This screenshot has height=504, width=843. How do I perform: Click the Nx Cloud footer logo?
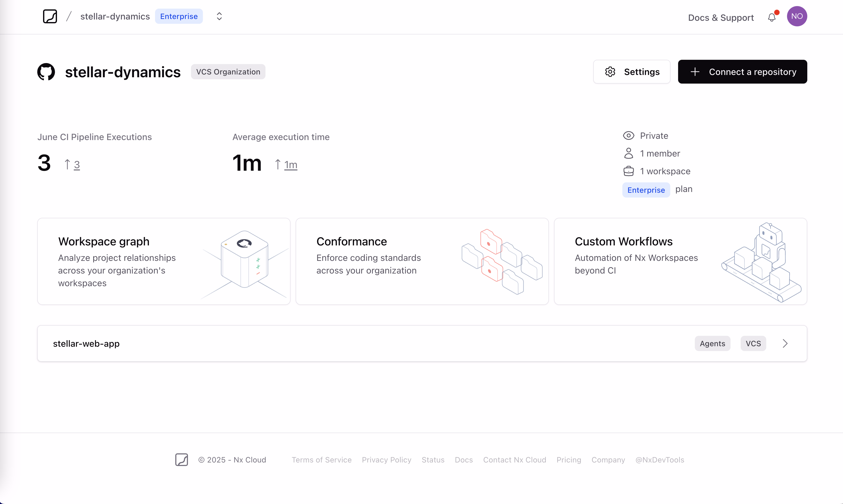click(182, 459)
